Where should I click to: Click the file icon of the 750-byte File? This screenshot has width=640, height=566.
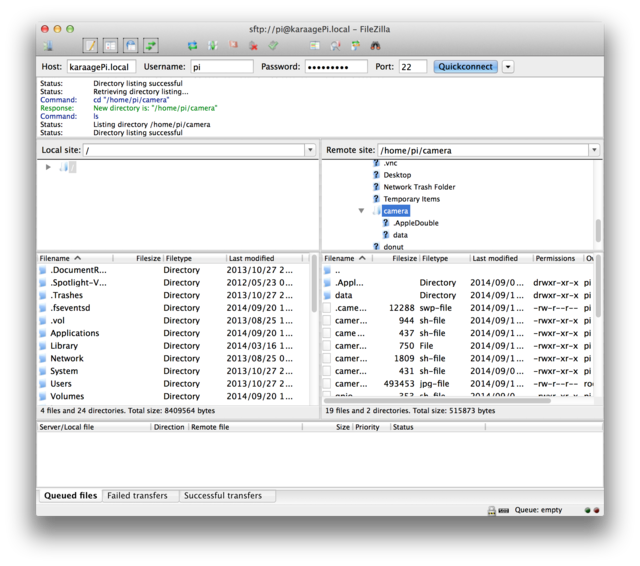[327, 346]
